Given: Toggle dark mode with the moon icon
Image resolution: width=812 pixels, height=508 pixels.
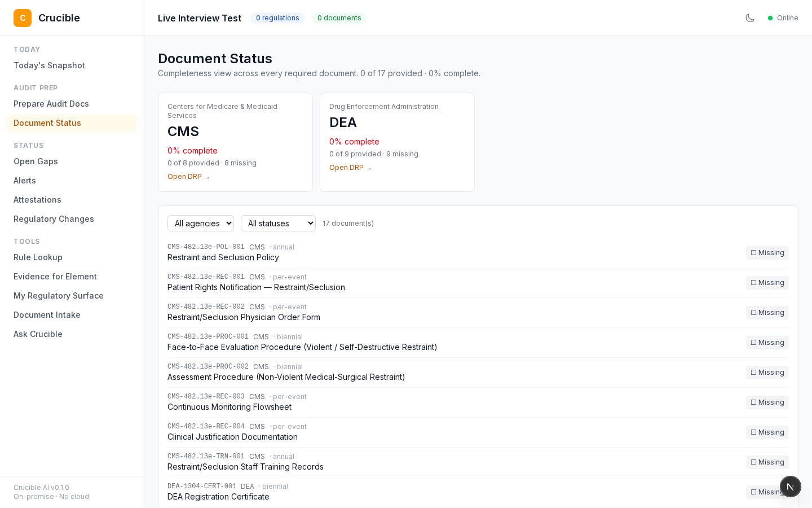Looking at the screenshot, I should [x=750, y=17].
